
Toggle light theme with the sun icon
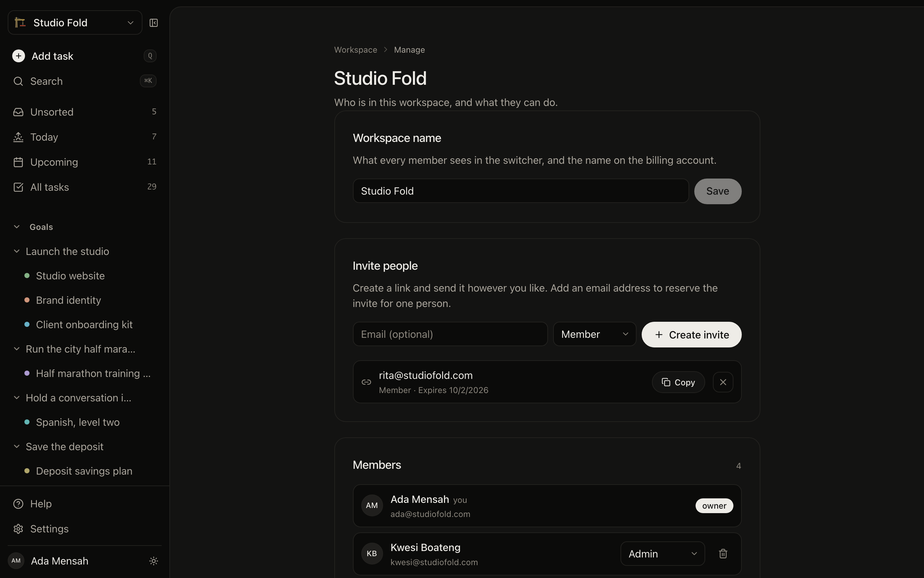pos(153,561)
